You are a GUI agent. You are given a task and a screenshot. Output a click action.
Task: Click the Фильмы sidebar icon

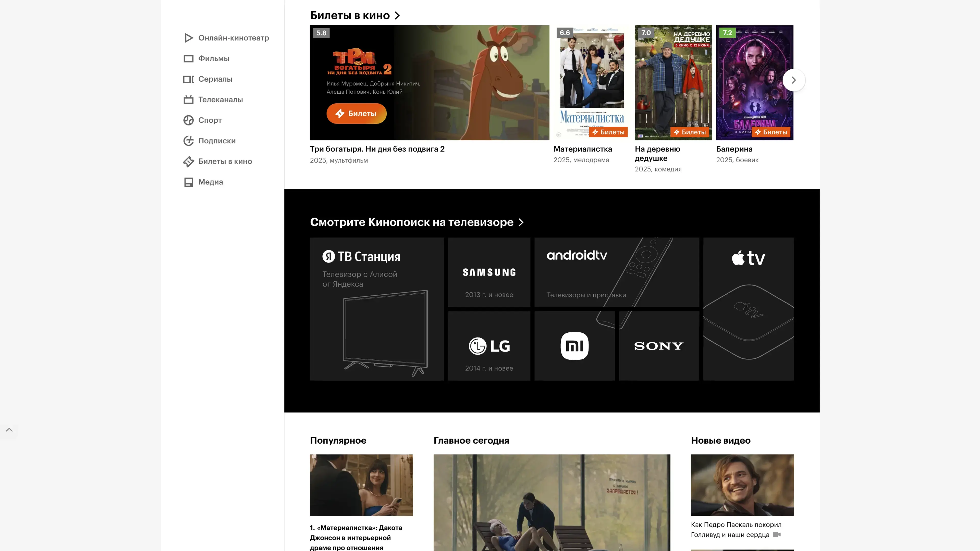[x=188, y=59]
